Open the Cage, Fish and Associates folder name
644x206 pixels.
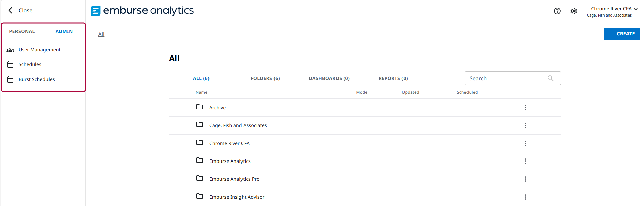pos(238,125)
